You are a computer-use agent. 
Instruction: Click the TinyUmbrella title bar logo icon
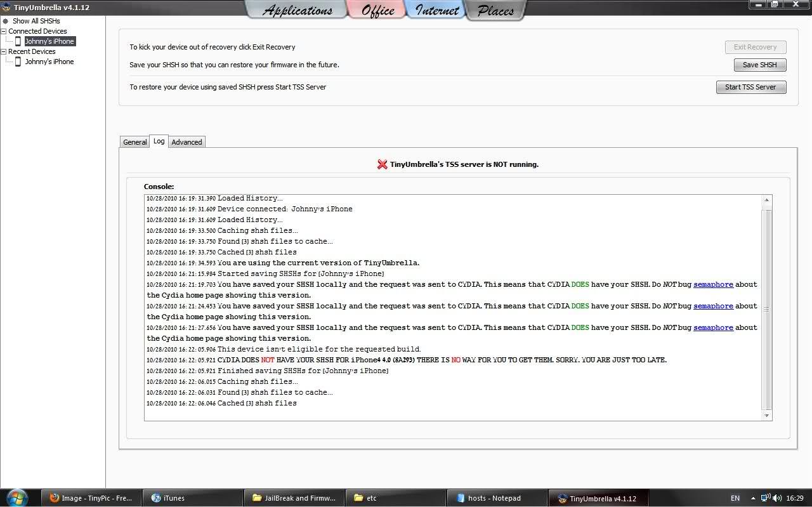coord(6,8)
